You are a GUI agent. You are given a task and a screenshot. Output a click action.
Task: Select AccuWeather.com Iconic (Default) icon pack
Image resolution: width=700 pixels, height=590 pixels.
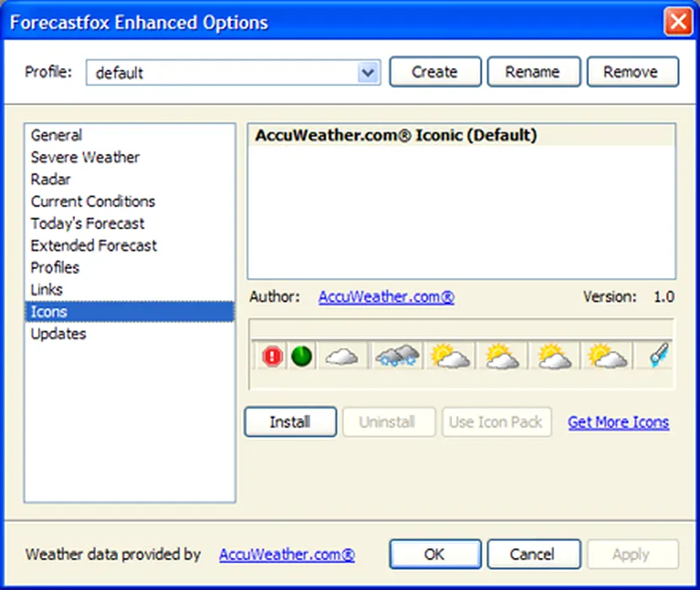(x=460, y=135)
